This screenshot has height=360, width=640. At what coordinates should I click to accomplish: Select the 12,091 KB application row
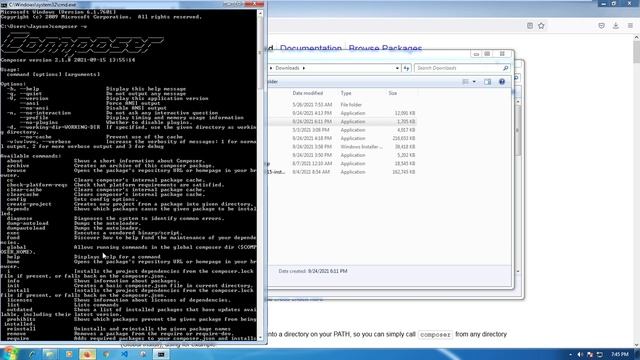(342, 113)
